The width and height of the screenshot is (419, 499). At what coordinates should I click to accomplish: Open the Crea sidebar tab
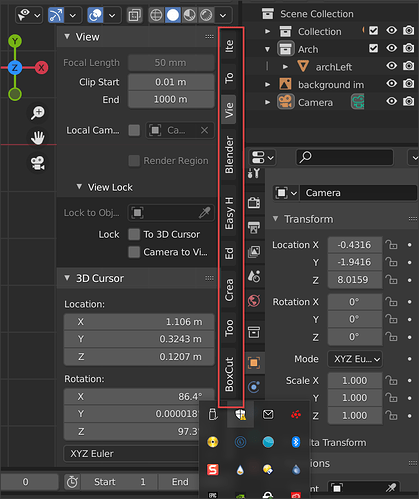pos(229,290)
